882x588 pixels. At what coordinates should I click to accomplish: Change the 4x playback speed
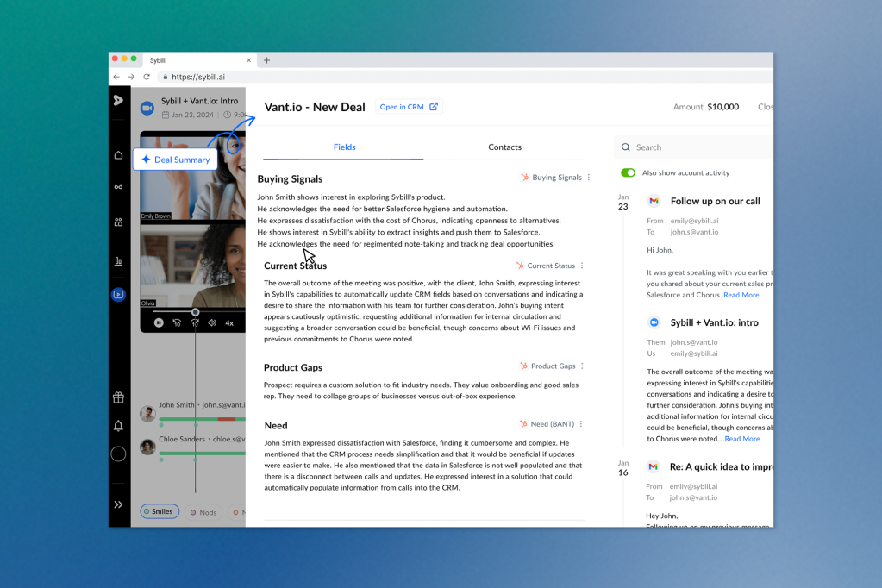click(229, 323)
